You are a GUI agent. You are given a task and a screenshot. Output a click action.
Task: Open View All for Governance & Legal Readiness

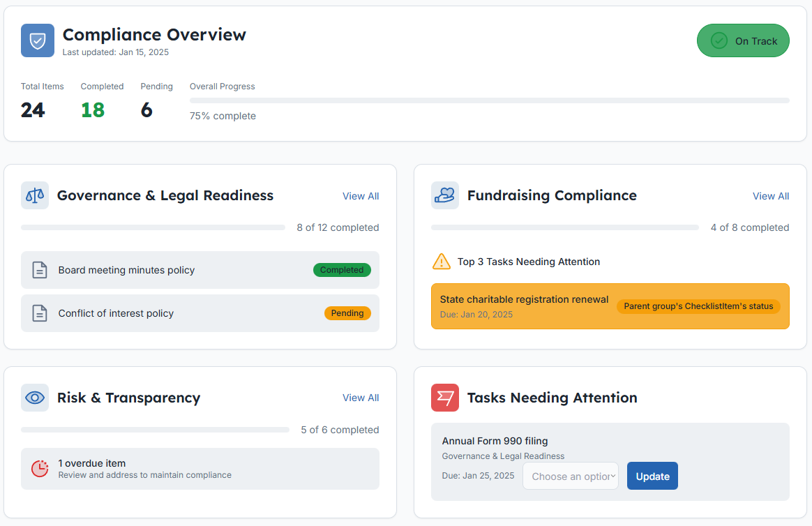(x=361, y=196)
